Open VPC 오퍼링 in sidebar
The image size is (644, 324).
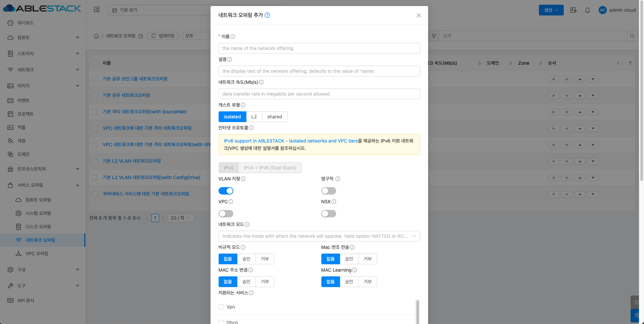point(37,254)
